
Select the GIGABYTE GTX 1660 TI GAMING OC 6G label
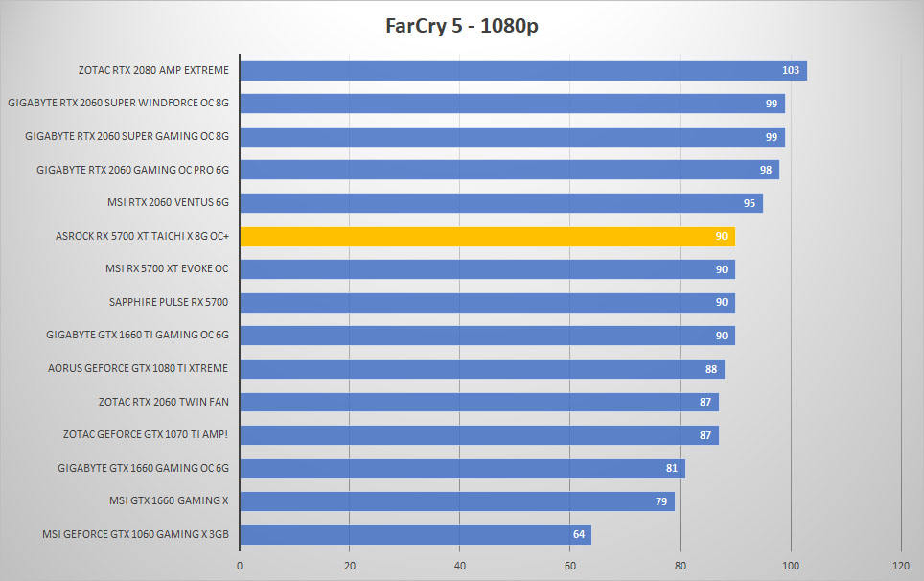137,335
